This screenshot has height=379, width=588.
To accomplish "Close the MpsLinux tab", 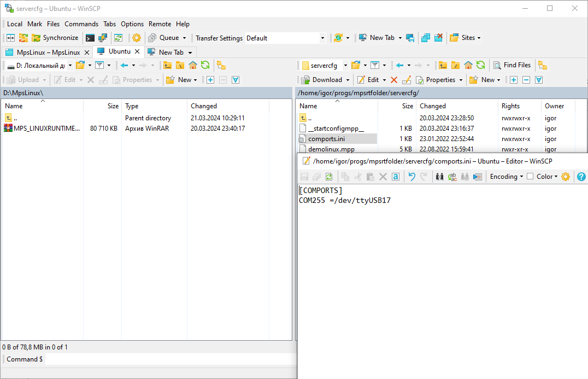I will coord(87,53).
